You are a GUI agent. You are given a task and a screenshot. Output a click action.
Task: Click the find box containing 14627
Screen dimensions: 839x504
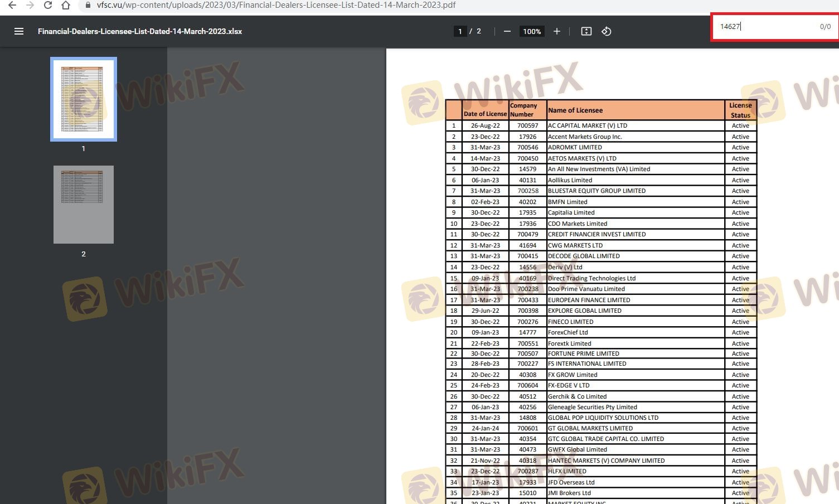(x=774, y=27)
